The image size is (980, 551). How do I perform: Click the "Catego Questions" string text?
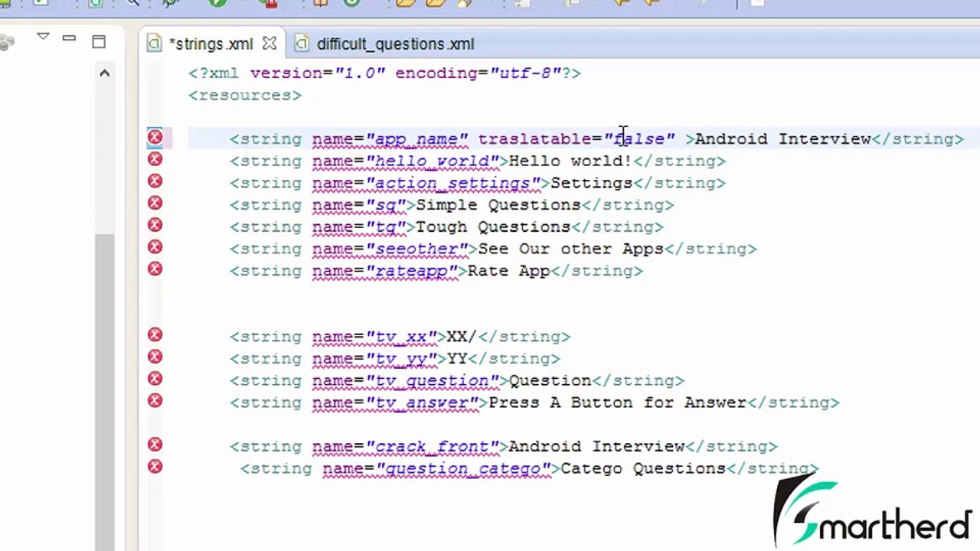pos(643,469)
